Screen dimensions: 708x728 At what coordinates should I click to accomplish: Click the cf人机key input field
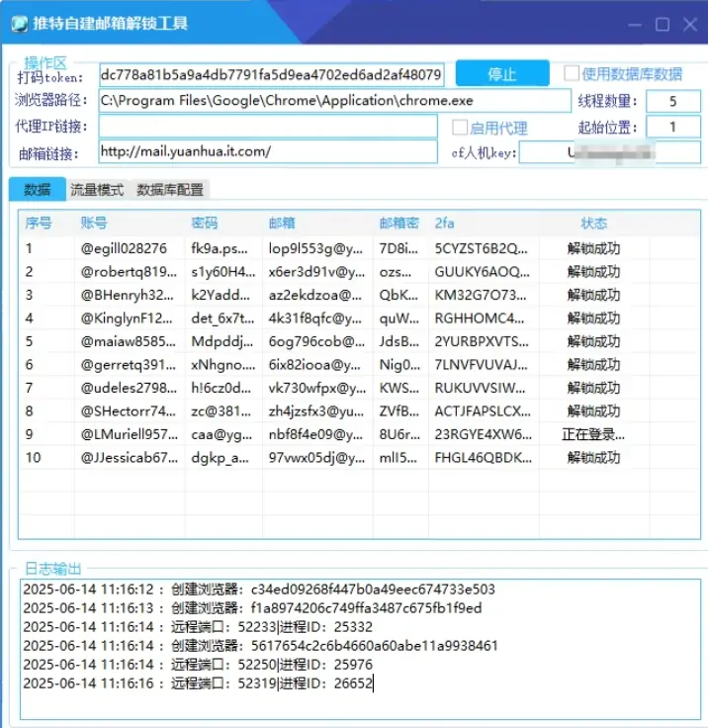click(x=609, y=152)
